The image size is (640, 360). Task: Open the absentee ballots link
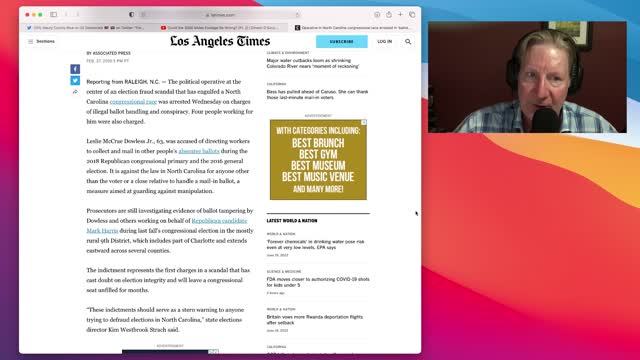click(x=199, y=151)
